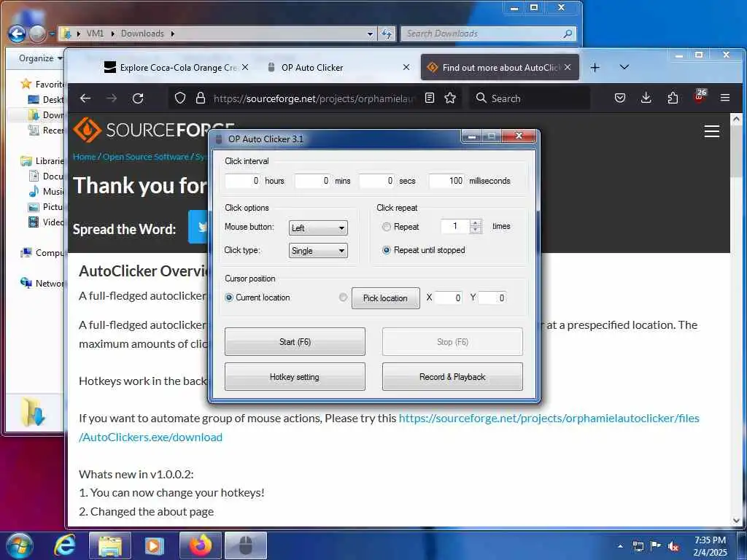Image resolution: width=747 pixels, height=560 pixels.
Task: Increase repeat times with up arrow
Action: [x=475, y=223]
